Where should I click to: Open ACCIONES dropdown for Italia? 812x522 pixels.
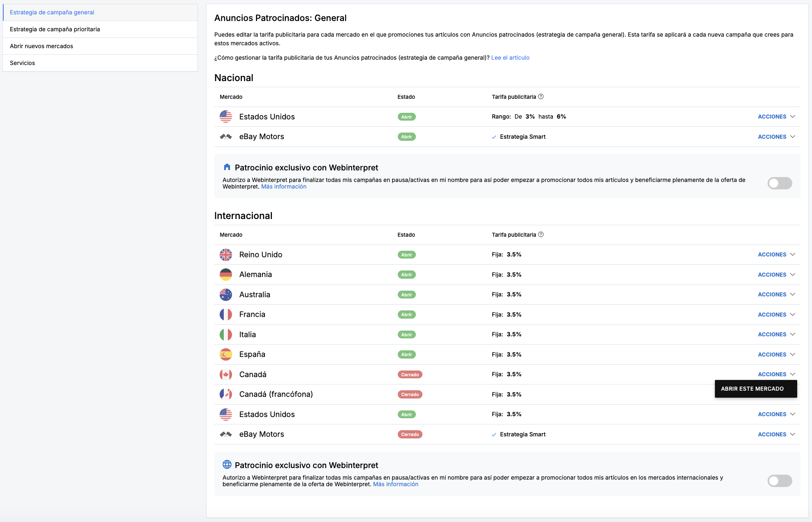click(x=776, y=334)
